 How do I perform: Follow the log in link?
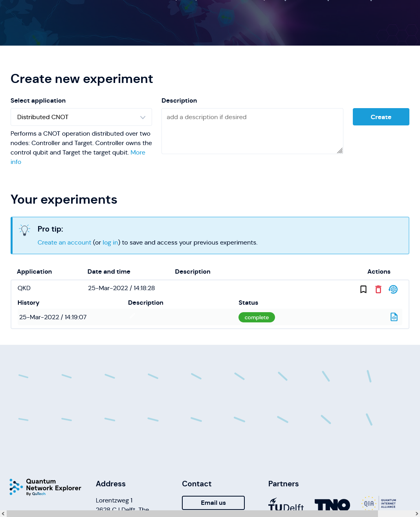[x=110, y=243]
